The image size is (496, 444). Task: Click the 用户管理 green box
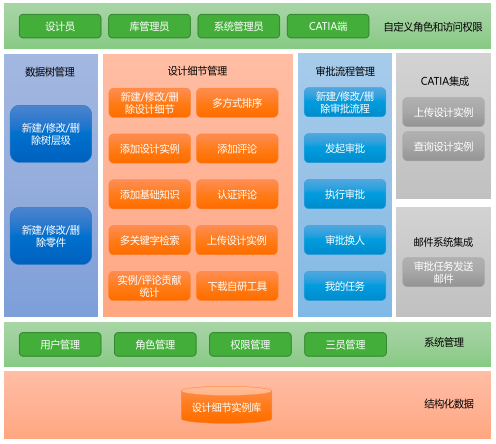[60, 344]
